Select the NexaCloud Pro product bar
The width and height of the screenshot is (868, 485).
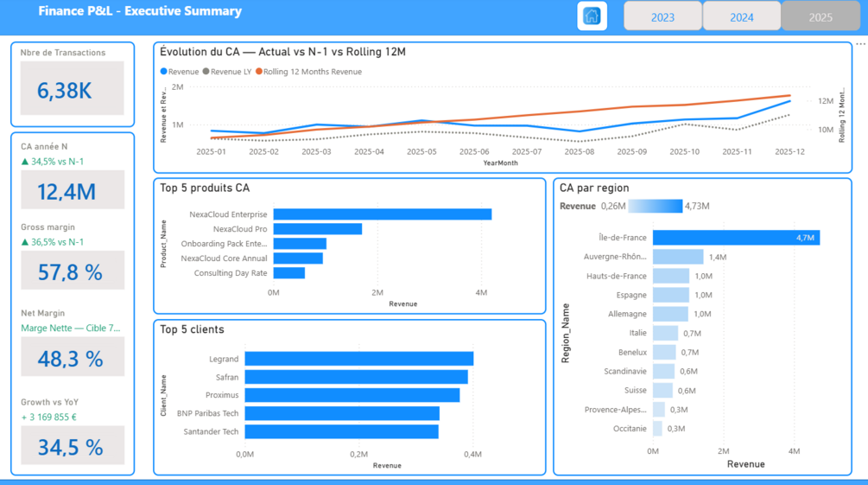(318, 229)
